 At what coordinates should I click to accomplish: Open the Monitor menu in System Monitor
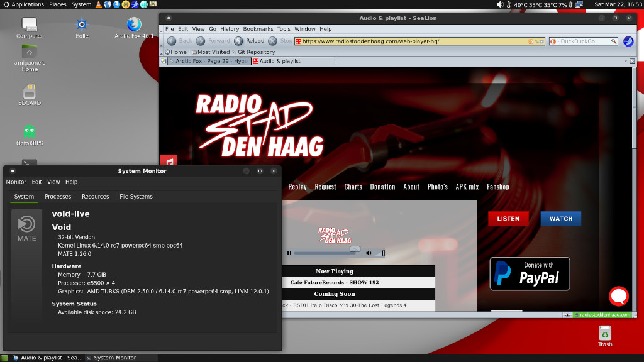[x=16, y=182]
